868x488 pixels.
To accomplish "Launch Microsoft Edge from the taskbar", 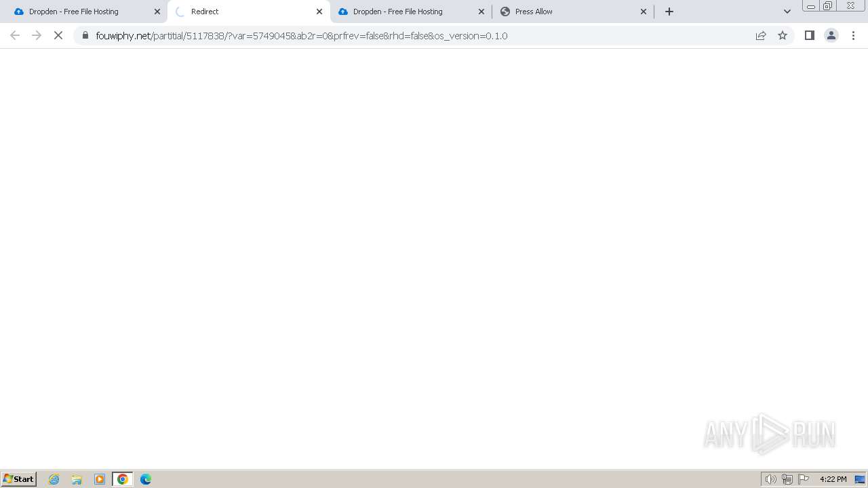I will pos(146,479).
